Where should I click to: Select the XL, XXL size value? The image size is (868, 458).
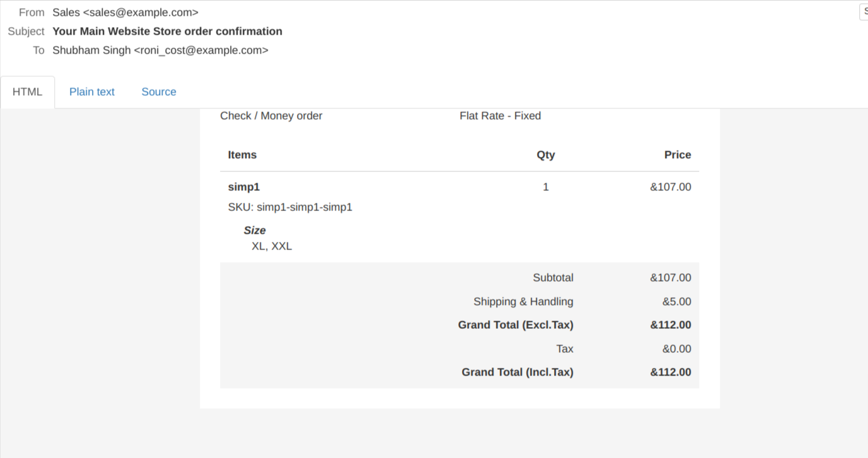pos(272,246)
